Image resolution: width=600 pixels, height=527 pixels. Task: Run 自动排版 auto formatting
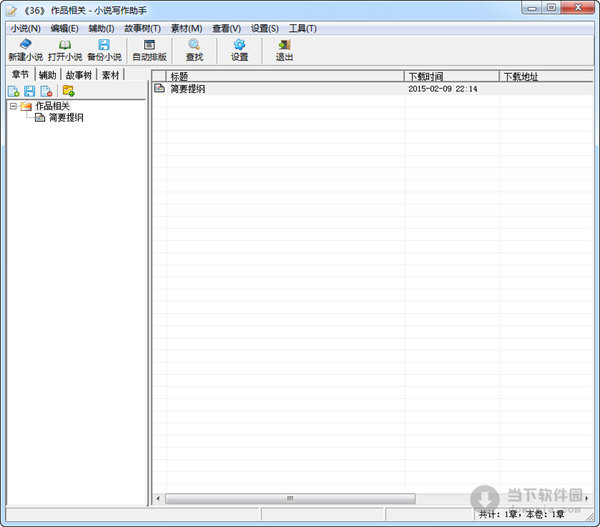point(149,50)
